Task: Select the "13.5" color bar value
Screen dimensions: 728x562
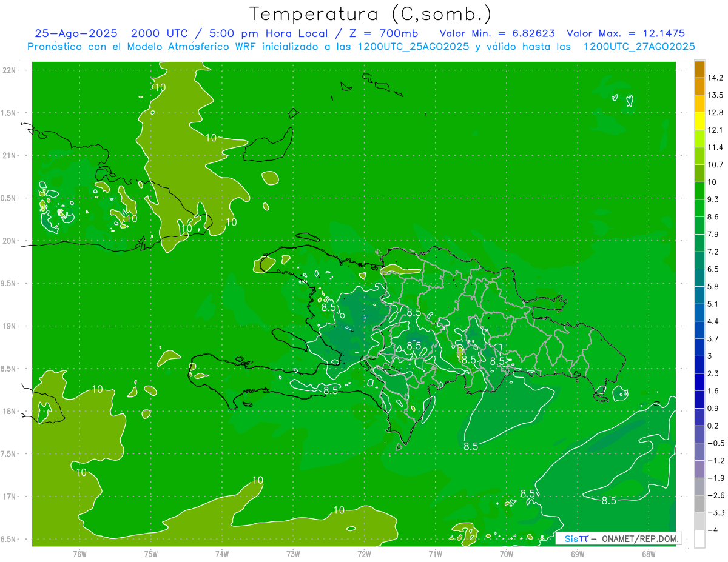Action: [715, 95]
